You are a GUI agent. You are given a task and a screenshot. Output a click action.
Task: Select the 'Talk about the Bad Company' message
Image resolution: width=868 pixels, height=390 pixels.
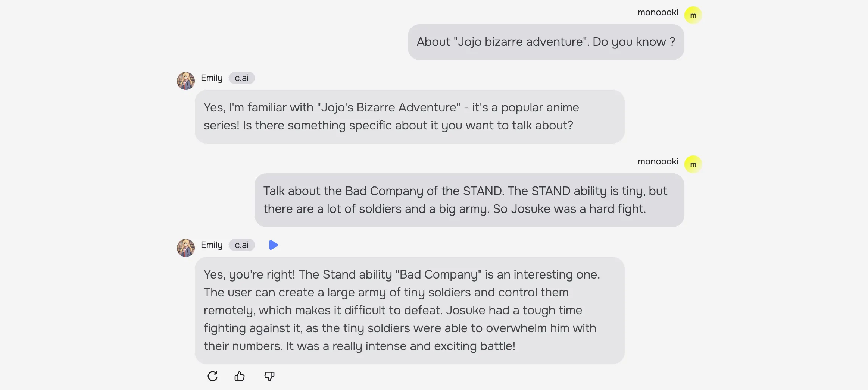click(469, 200)
